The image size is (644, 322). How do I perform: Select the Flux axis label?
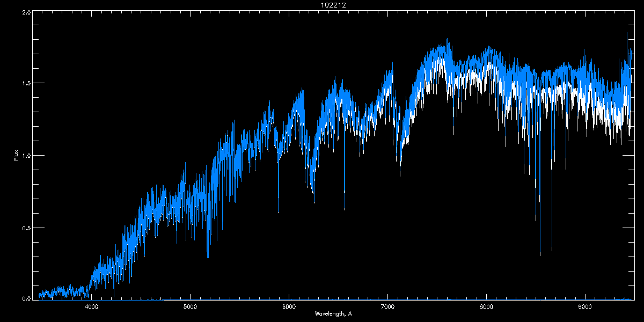tap(16, 156)
